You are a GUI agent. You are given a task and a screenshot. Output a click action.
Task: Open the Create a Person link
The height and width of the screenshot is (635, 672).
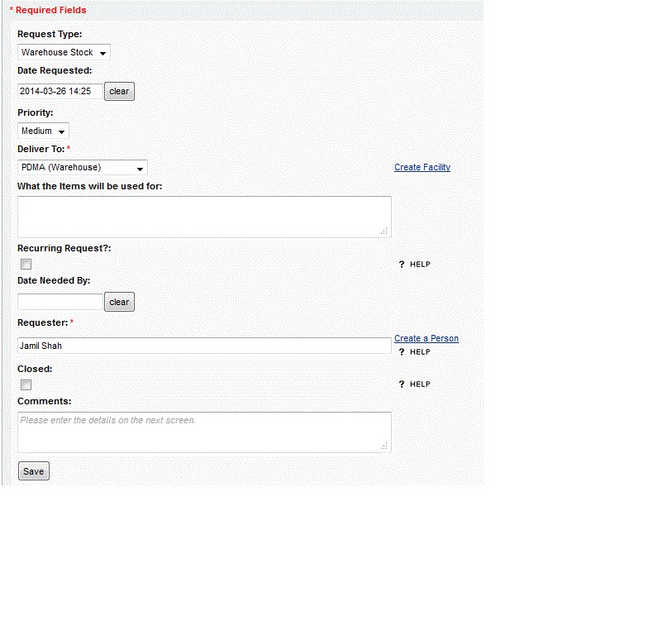(426, 338)
